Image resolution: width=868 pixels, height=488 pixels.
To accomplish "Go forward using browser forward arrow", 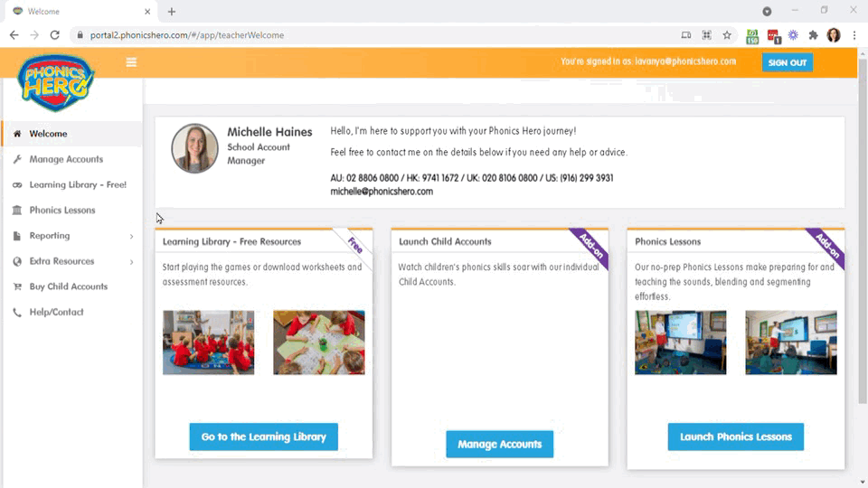I will click(x=34, y=35).
